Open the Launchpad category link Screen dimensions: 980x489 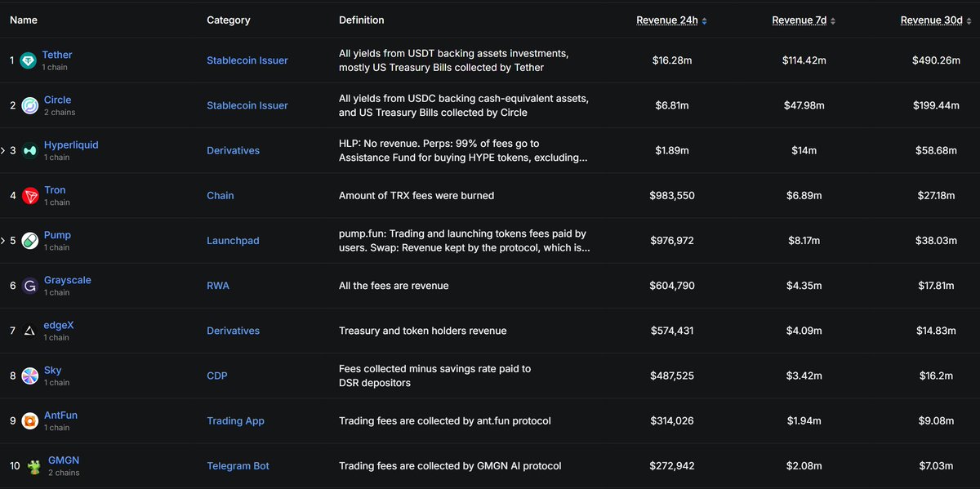click(x=233, y=241)
